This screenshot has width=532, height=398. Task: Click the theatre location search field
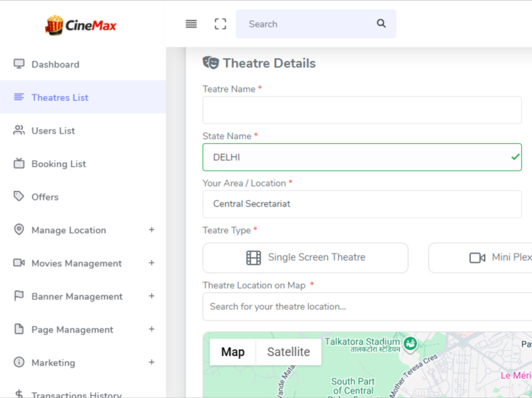368,307
